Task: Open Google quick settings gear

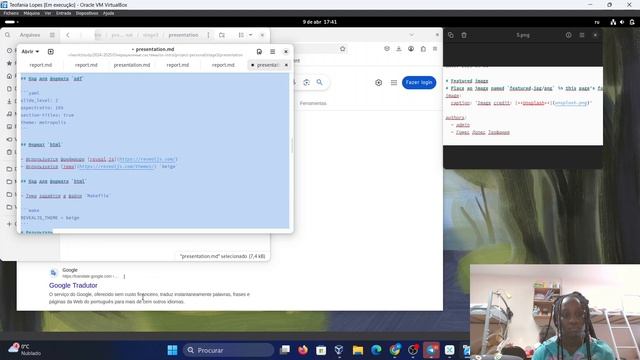Action: pos(378,82)
